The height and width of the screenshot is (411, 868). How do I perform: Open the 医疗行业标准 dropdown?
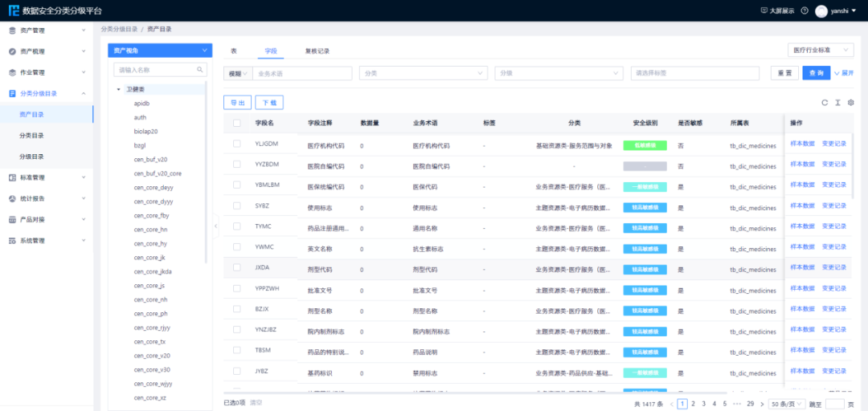(x=820, y=50)
